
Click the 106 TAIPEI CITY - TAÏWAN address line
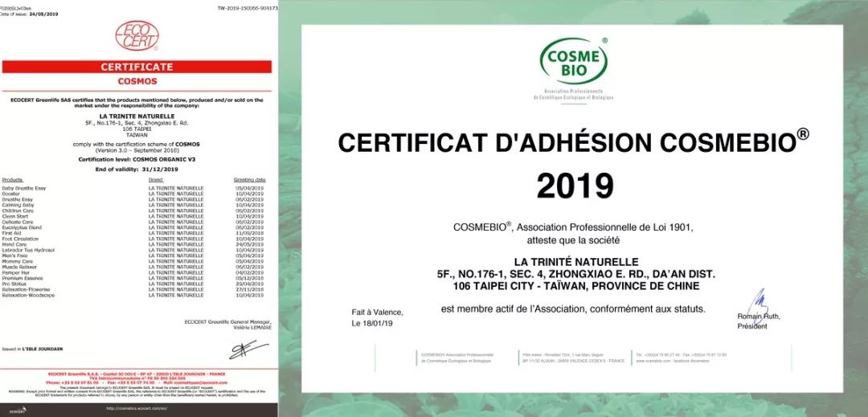[x=576, y=287]
